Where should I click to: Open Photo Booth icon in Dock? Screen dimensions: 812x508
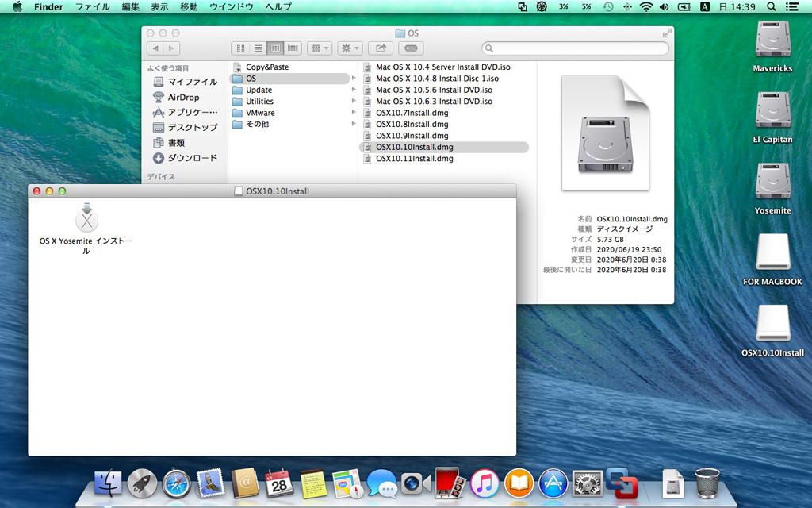[x=450, y=483]
